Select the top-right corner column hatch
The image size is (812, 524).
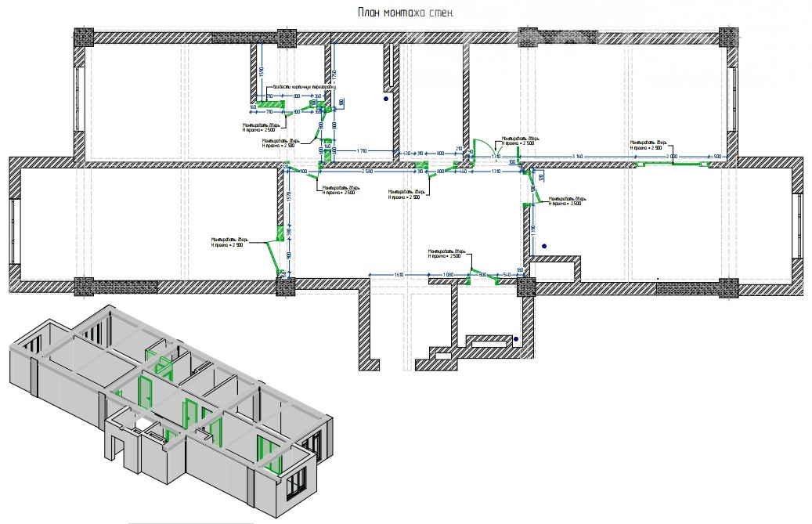pyautogui.click(x=729, y=38)
